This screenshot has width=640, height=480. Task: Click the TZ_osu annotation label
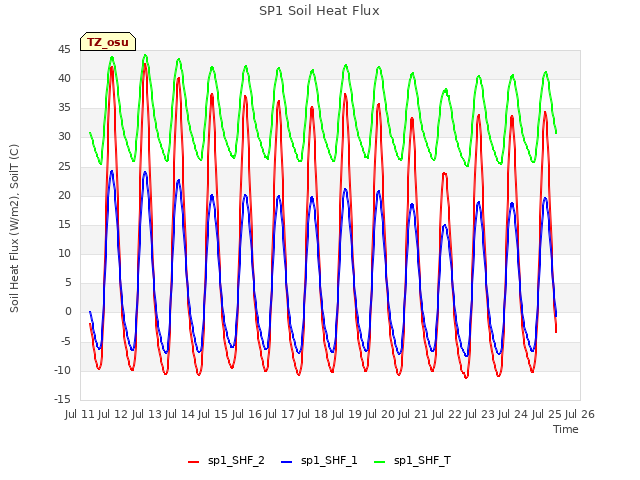coord(108,42)
